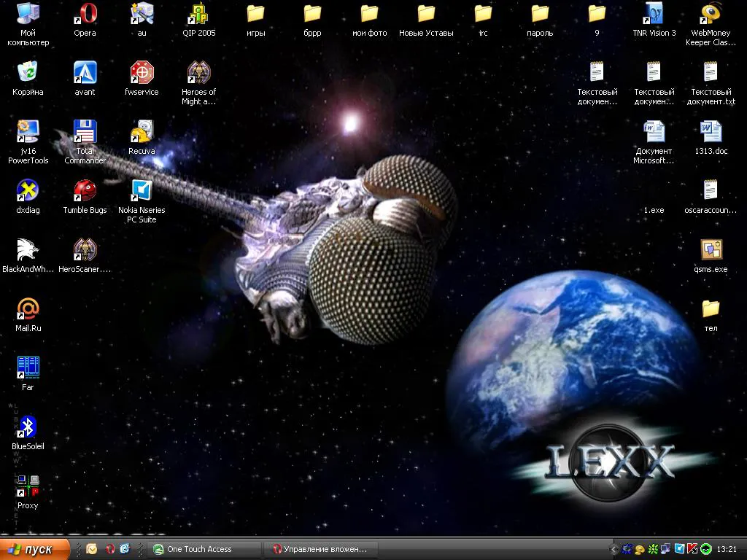
Task: Open the BlueSoleil Bluetooth shortcut
Action: point(28,433)
